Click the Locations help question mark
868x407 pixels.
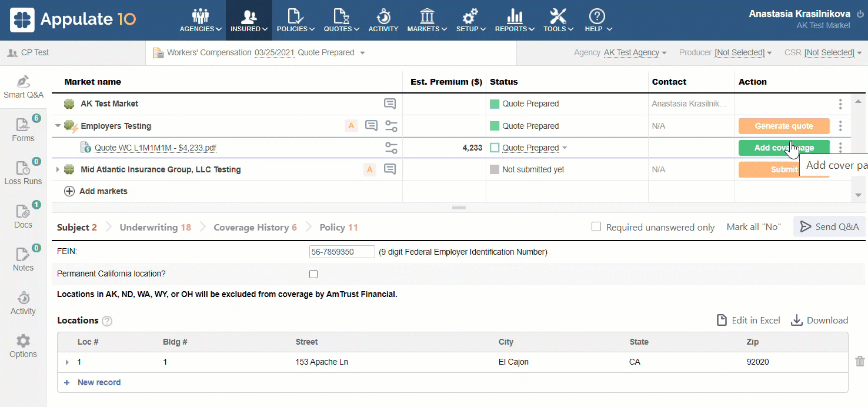pos(107,321)
